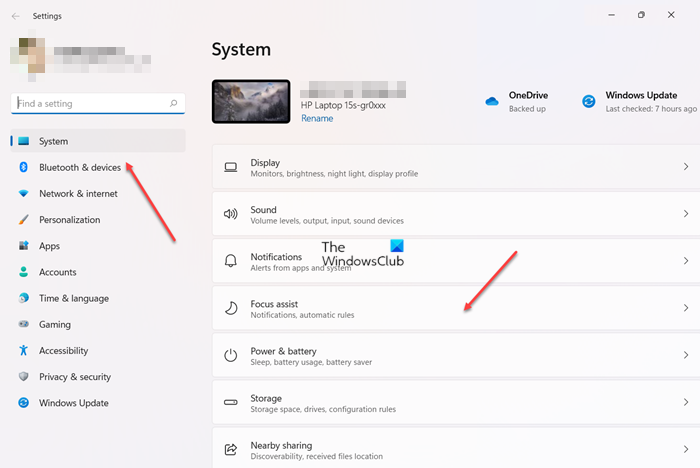Click the search magnifier icon

174,104
